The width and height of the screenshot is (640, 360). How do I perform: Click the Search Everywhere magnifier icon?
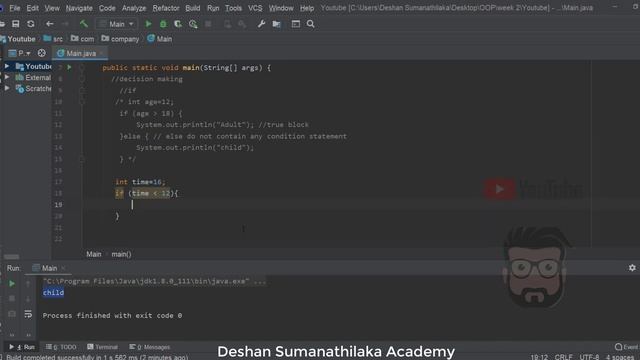point(311,24)
